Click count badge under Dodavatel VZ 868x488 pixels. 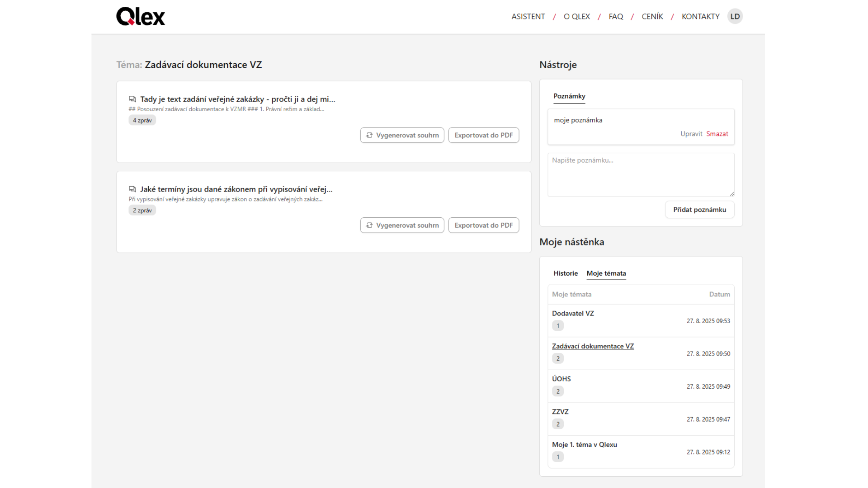pos(558,326)
